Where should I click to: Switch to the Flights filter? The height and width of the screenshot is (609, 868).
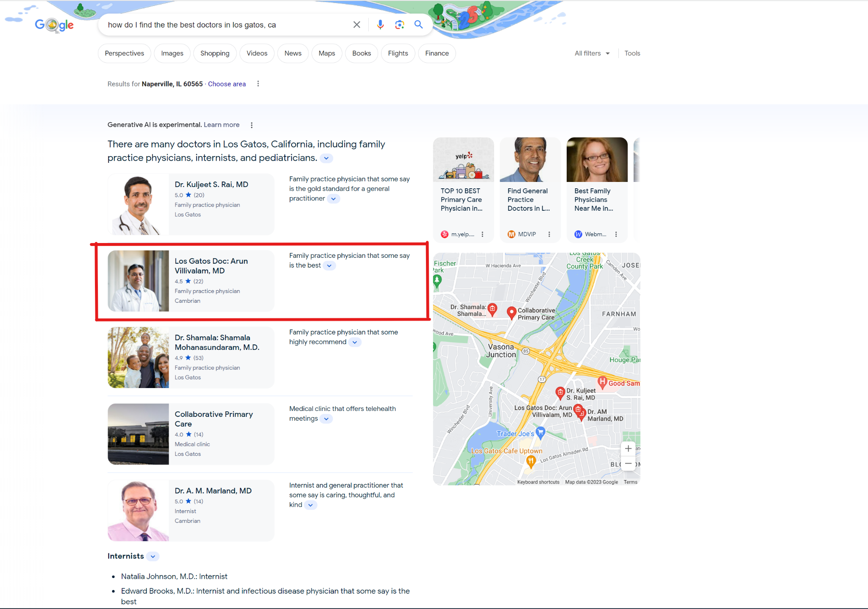[398, 53]
